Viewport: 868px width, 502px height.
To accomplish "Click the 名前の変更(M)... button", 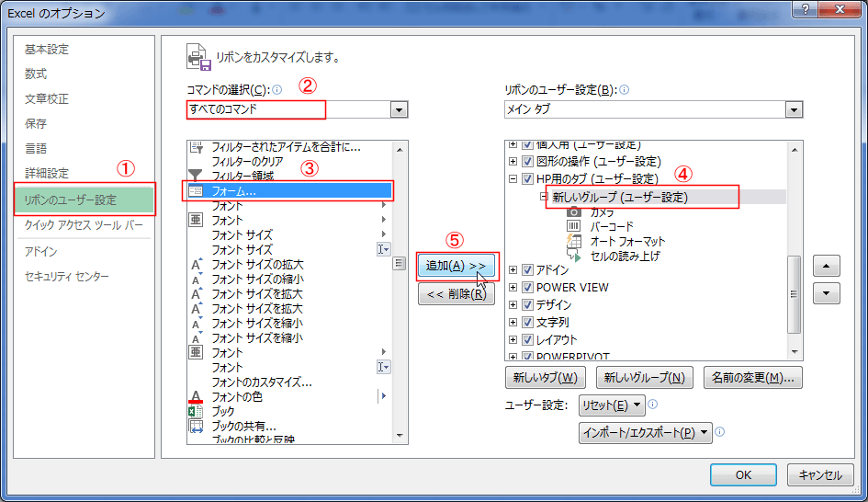I will point(753,378).
